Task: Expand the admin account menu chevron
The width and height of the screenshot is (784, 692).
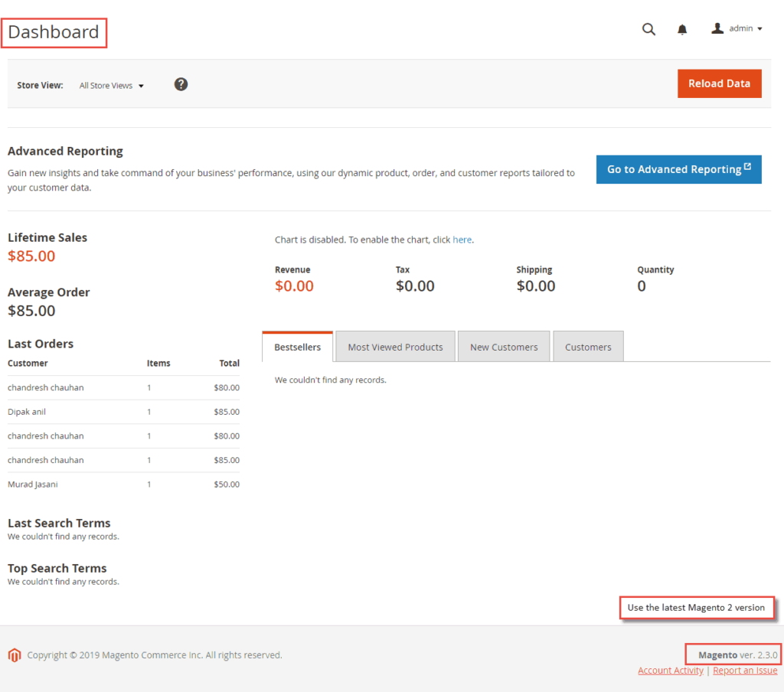Action: click(x=759, y=28)
